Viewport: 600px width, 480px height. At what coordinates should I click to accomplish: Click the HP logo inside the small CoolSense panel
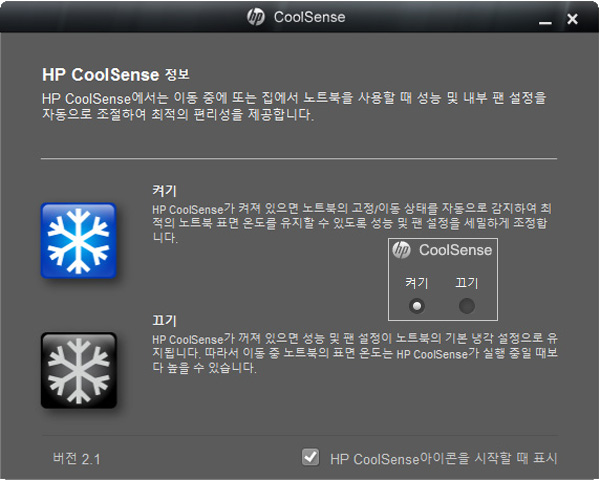click(x=401, y=250)
